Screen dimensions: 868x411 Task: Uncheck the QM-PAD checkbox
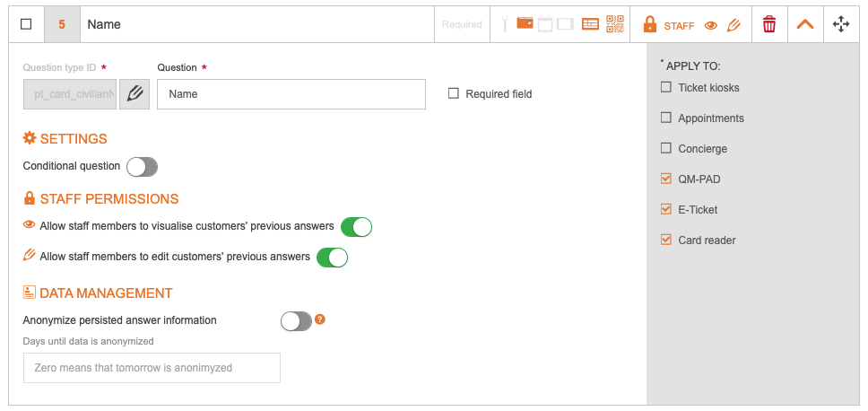coord(666,179)
